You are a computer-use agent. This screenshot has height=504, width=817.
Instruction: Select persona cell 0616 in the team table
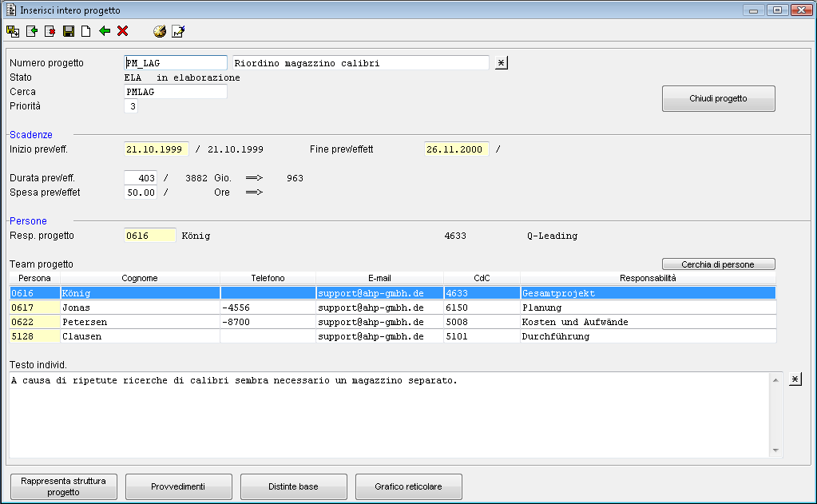click(x=35, y=293)
